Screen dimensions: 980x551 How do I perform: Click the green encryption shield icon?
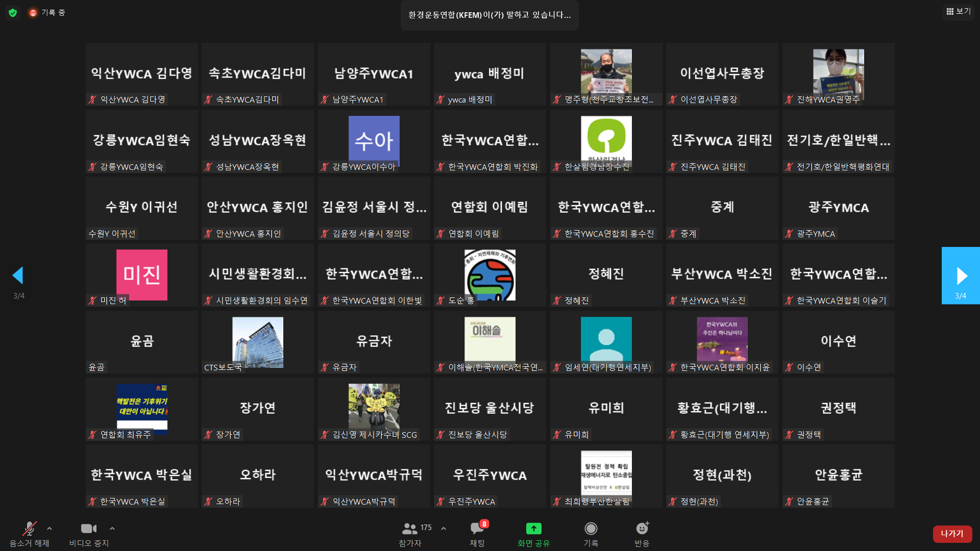13,13
